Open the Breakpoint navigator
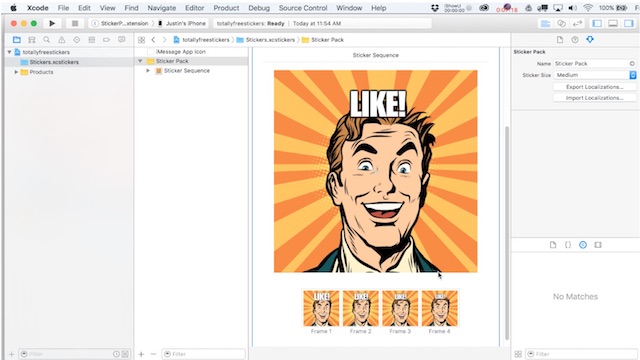 107,40
